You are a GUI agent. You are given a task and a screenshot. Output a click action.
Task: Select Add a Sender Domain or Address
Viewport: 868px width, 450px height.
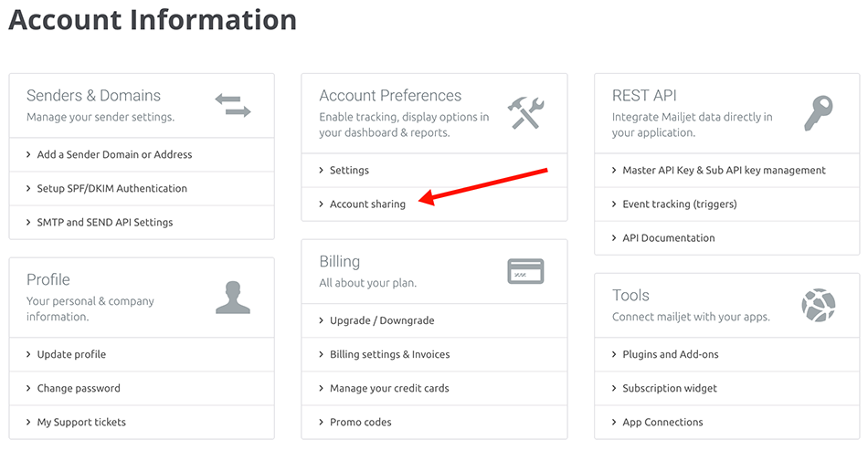(x=142, y=155)
